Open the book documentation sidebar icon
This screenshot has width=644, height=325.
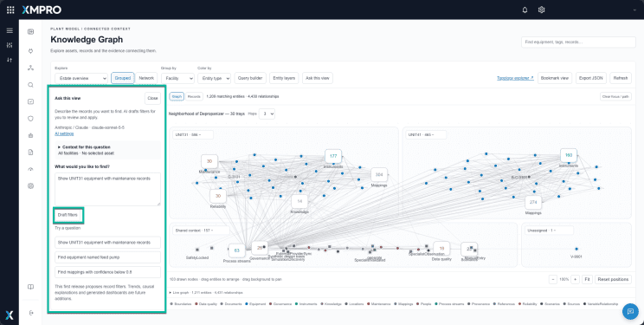(31, 287)
